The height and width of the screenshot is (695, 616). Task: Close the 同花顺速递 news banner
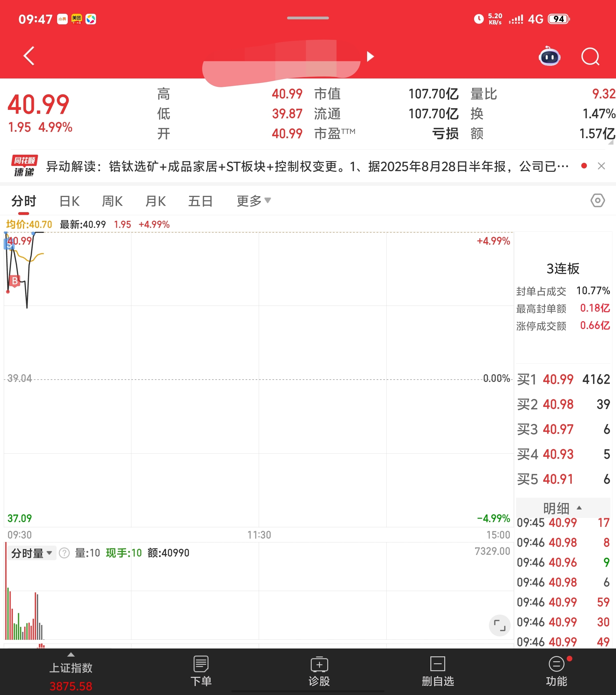(x=601, y=166)
